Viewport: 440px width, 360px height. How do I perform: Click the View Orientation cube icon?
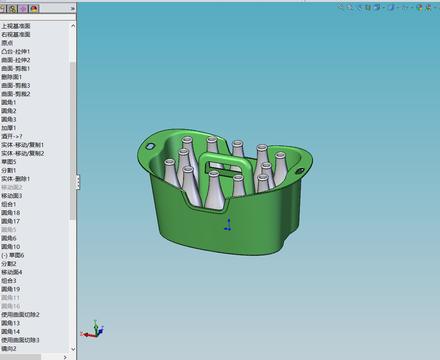(377, 7)
